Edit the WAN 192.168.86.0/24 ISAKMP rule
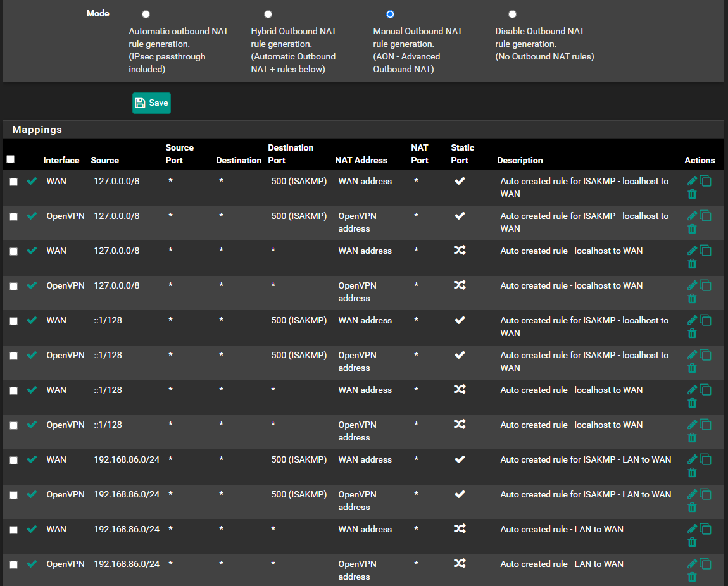Image resolution: width=728 pixels, height=586 pixels. pos(693,459)
